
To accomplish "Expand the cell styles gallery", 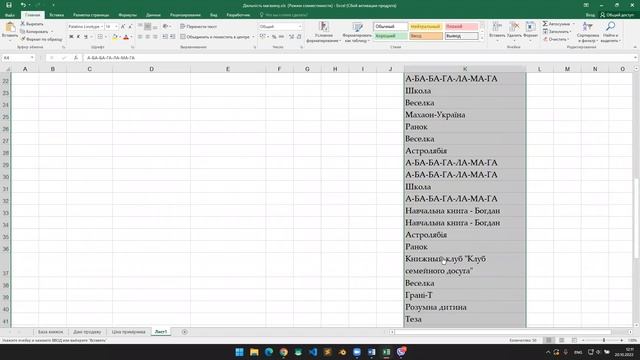I will [482, 38].
